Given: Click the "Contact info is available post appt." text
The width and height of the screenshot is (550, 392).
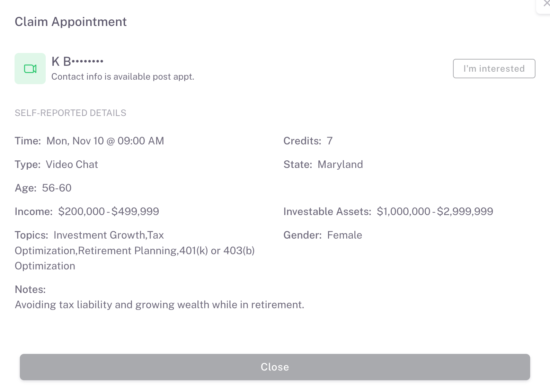Looking at the screenshot, I should pyautogui.click(x=123, y=77).
